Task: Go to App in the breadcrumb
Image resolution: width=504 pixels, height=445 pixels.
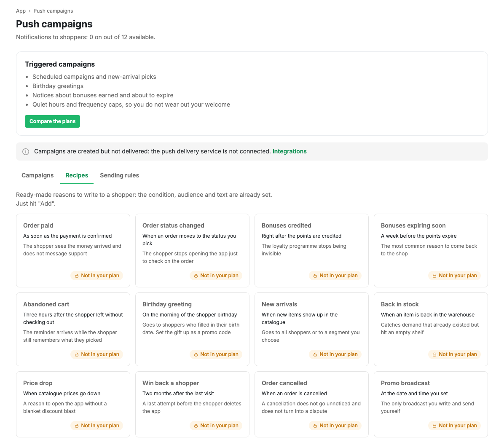Action: point(21,11)
